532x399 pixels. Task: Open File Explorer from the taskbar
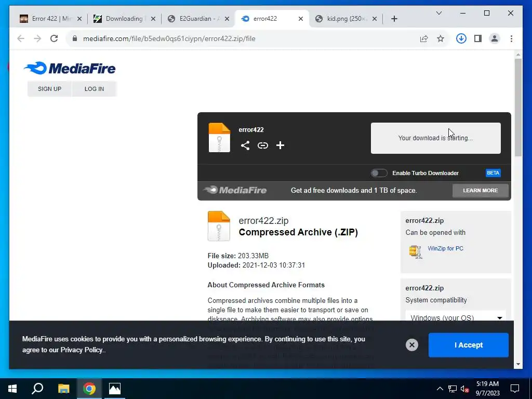tap(63, 389)
